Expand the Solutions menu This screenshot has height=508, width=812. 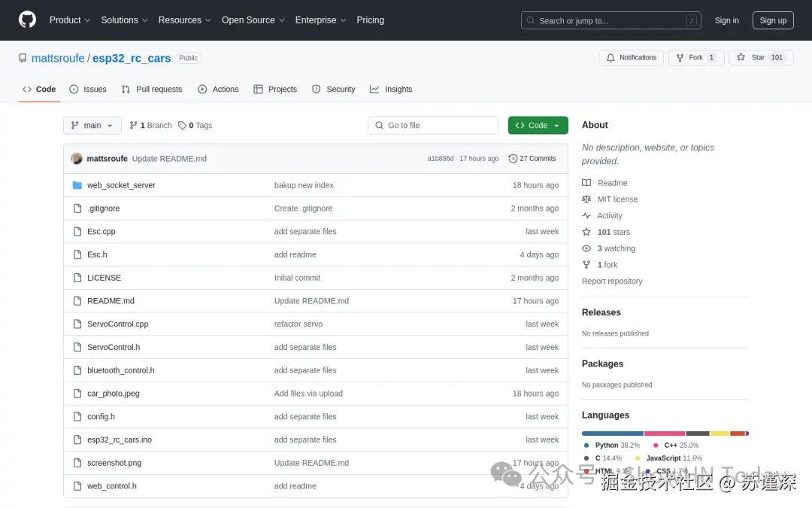124,20
